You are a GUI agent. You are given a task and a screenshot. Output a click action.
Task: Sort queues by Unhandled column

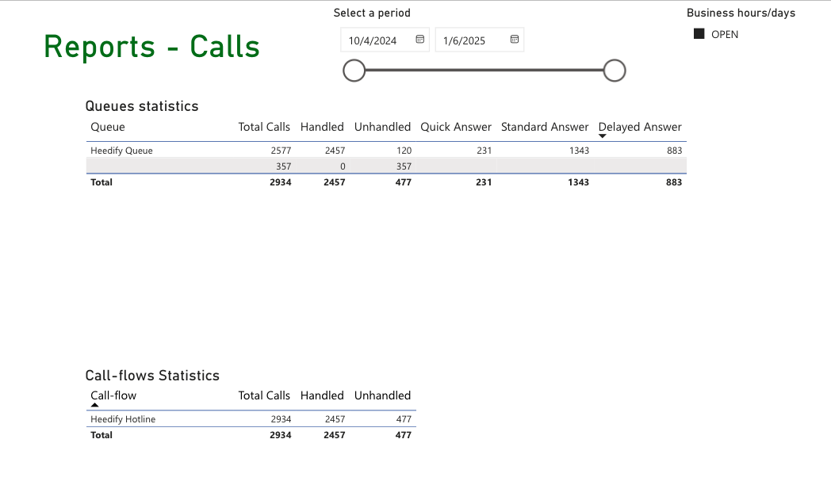click(382, 127)
